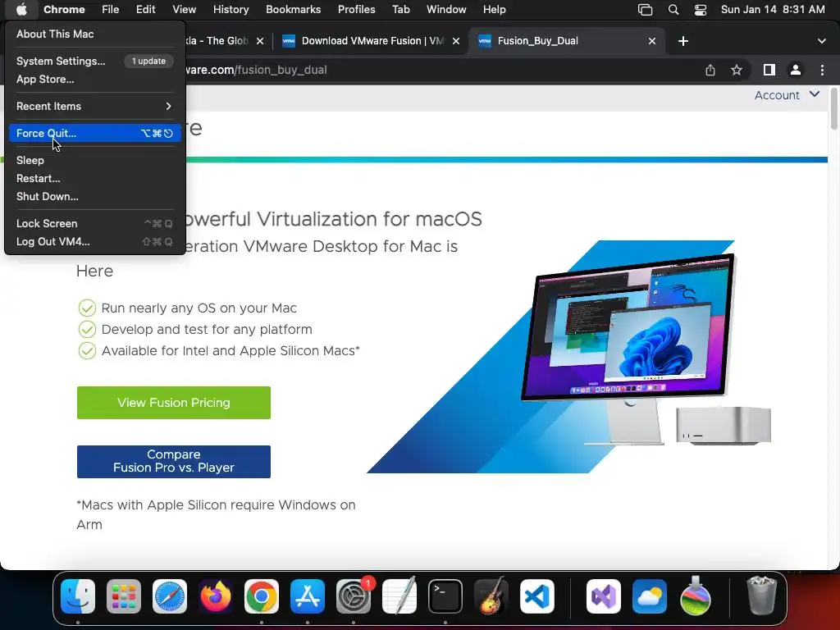Open Spotlight search in menu bar

[673, 10]
